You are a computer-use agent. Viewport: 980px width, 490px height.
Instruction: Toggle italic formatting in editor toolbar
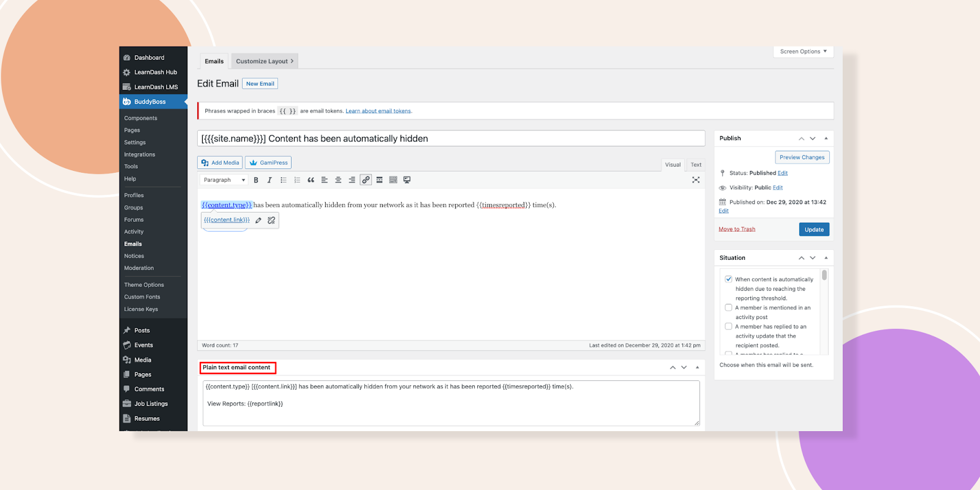coord(269,180)
